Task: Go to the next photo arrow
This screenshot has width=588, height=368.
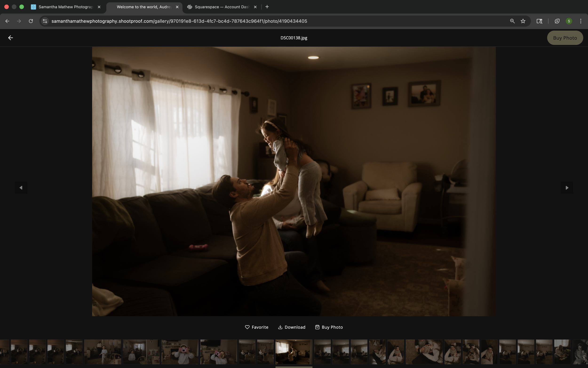Action: click(567, 188)
